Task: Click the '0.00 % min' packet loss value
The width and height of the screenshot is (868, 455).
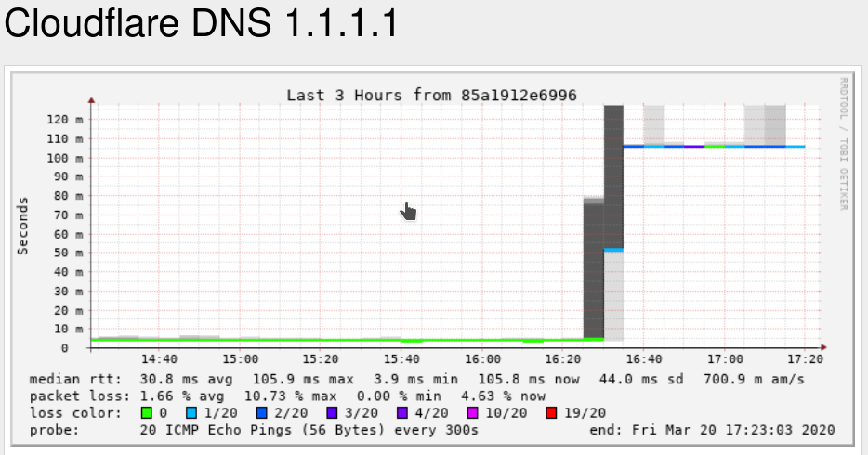Action: tap(399, 396)
